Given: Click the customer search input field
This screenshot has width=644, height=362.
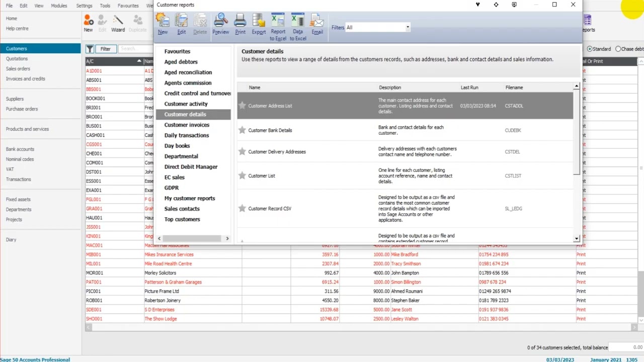Looking at the screenshot, I should (x=136, y=49).
